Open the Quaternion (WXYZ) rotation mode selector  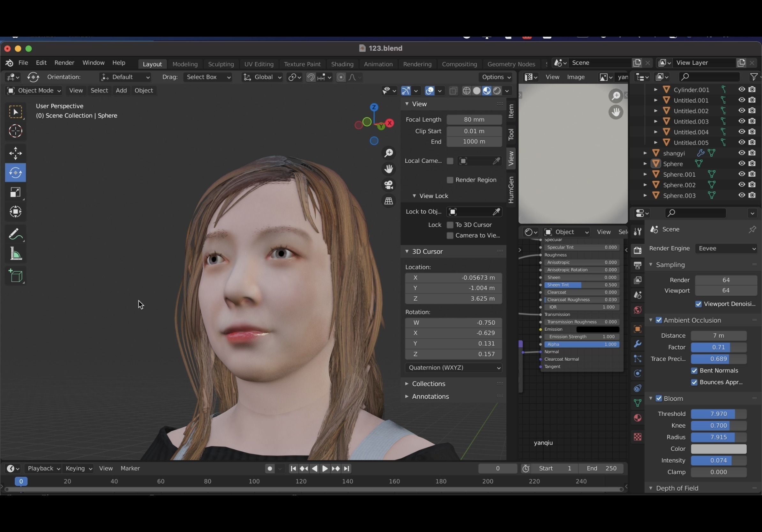click(x=453, y=368)
